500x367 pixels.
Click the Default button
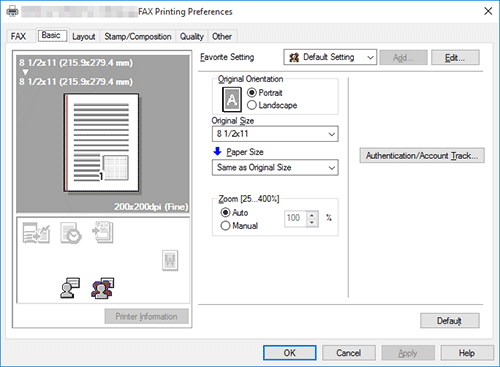pos(450,321)
